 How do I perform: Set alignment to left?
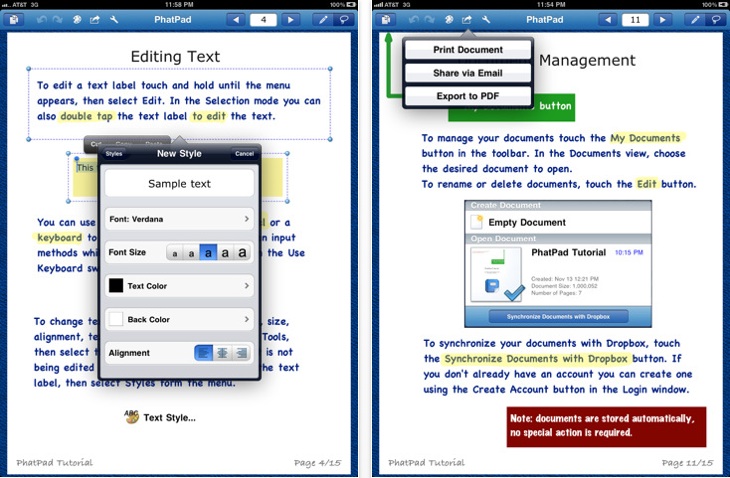tap(203, 353)
